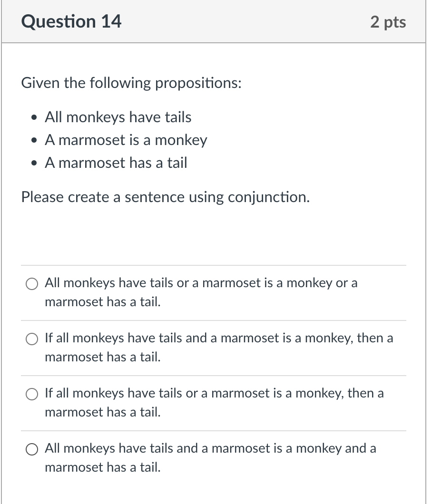This screenshot has width=432, height=504.
Task: Click the question prompt about conjunction
Action: [x=166, y=197]
